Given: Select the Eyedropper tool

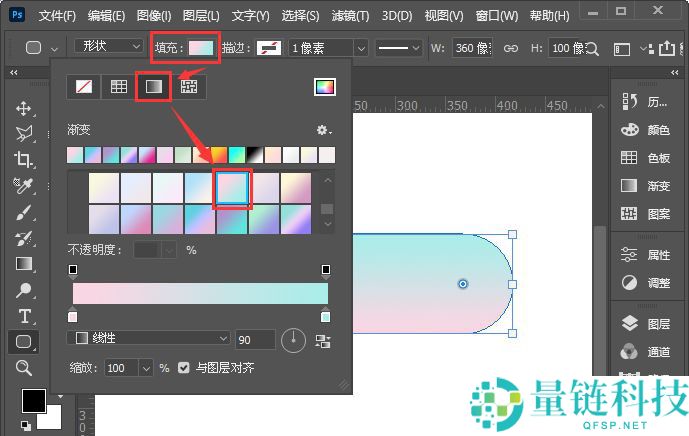Looking at the screenshot, I should point(25,186).
